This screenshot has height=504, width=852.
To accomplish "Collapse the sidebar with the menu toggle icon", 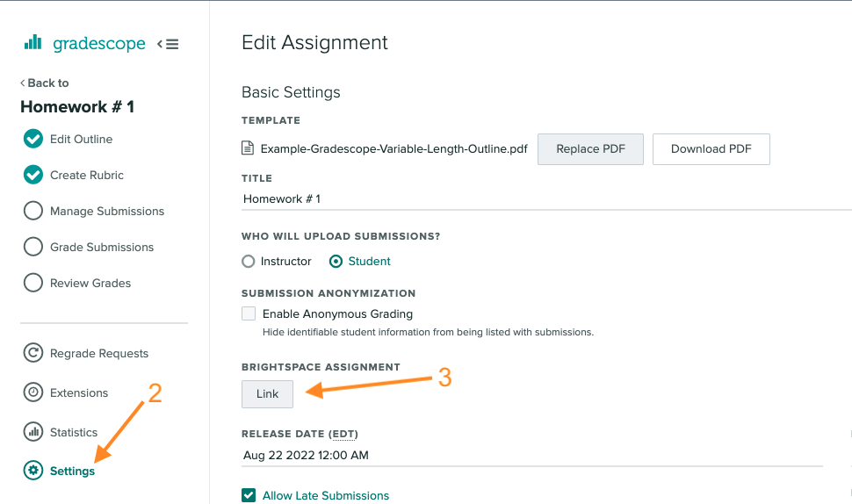I will (168, 44).
